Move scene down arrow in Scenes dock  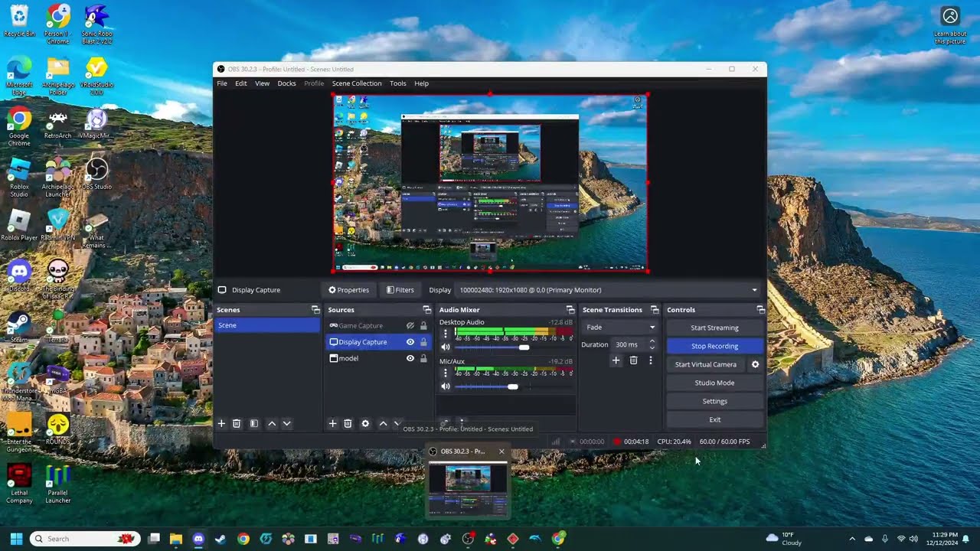[x=287, y=423]
